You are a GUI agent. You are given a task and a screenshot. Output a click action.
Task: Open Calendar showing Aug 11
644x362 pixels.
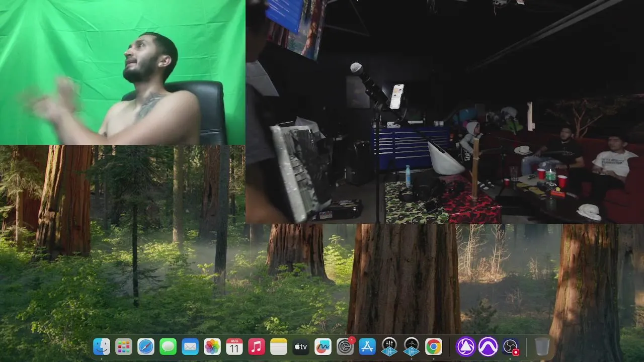pyautogui.click(x=234, y=346)
